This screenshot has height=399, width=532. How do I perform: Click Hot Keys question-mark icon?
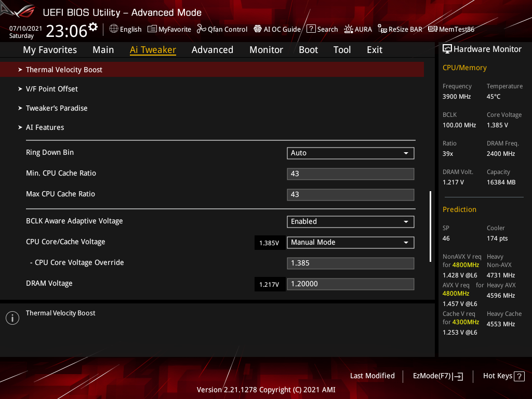click(x=519, y=376)
